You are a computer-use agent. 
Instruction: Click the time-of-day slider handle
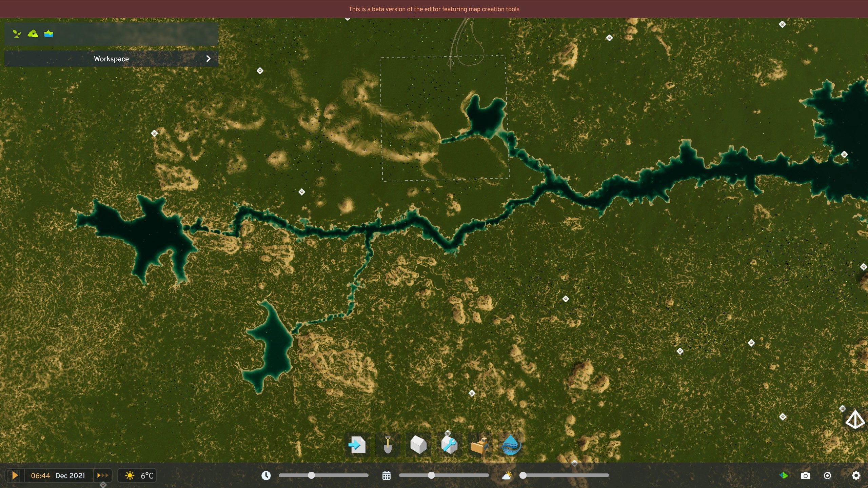click(x=311, y=475)
